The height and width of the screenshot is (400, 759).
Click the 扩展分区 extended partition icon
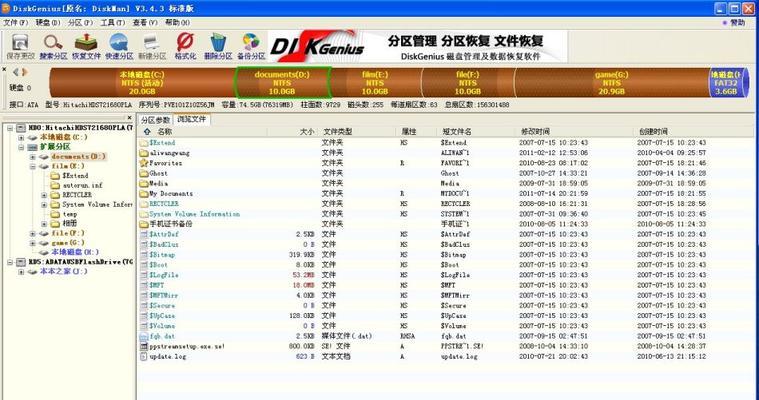coord(32,147)
